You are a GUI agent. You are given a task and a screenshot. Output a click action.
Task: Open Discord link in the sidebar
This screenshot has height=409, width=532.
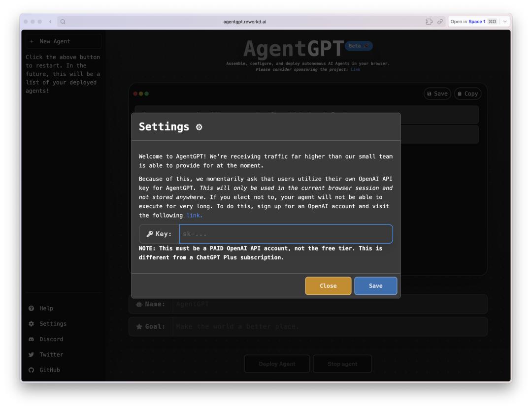click(51, 339)
